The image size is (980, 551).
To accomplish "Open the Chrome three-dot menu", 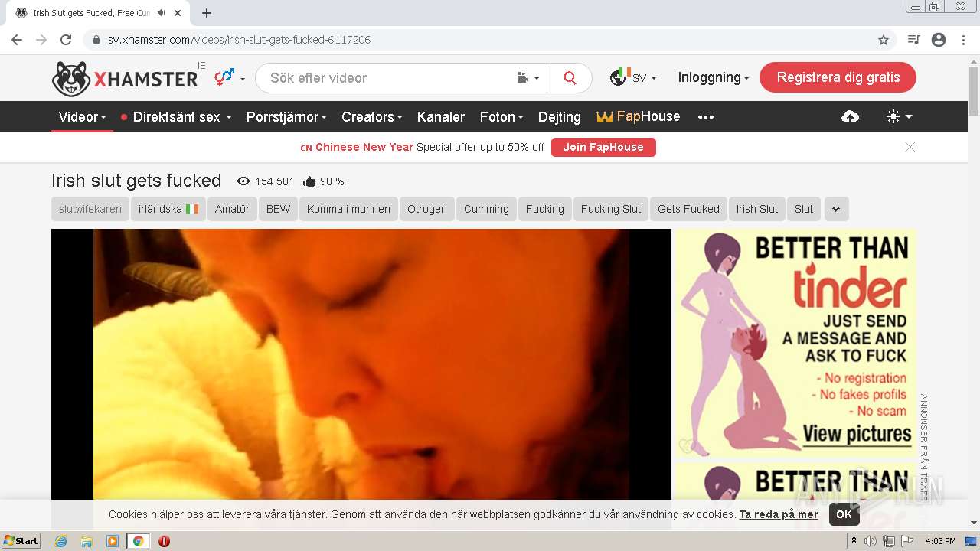I will (963, 40).
